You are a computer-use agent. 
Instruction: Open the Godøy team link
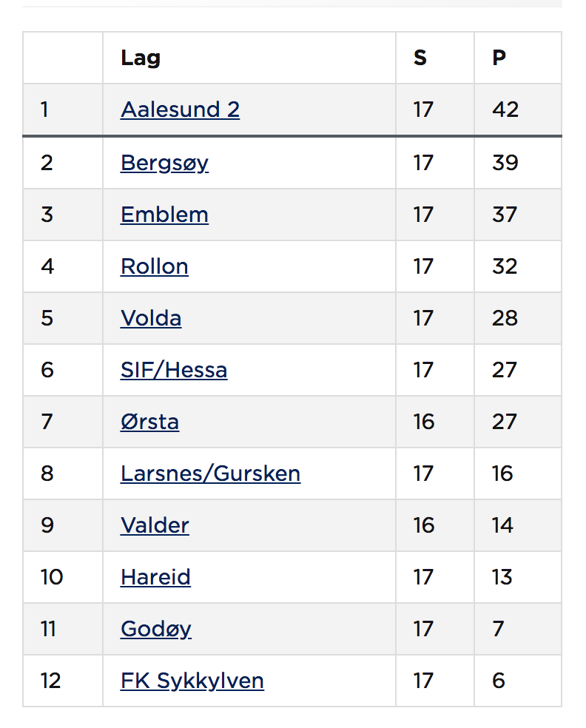click(x=155, y=628)
